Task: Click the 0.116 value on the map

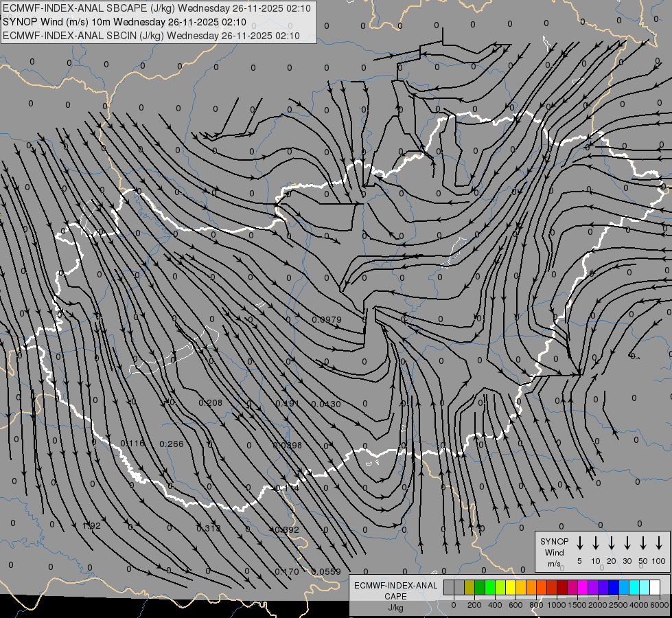Action: coord(132,444)
